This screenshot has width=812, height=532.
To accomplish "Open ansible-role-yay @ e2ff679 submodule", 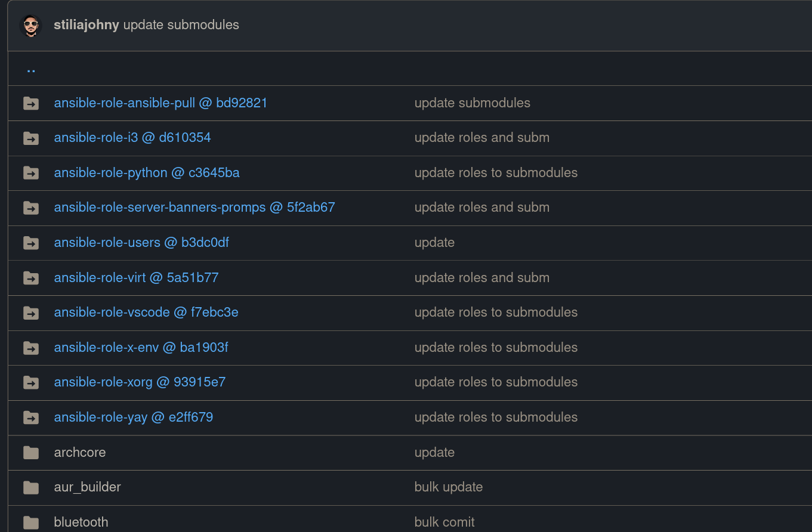I will click(x=134, y=417).
